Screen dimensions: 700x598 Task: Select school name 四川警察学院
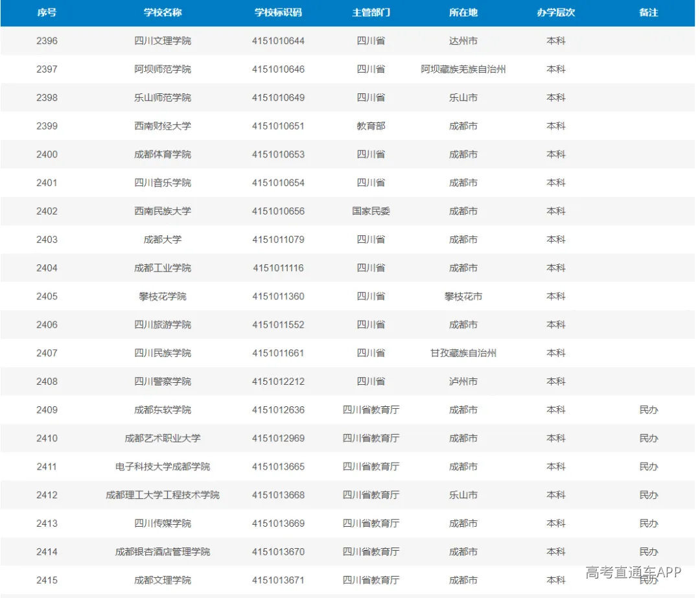(x=163, y=382)
